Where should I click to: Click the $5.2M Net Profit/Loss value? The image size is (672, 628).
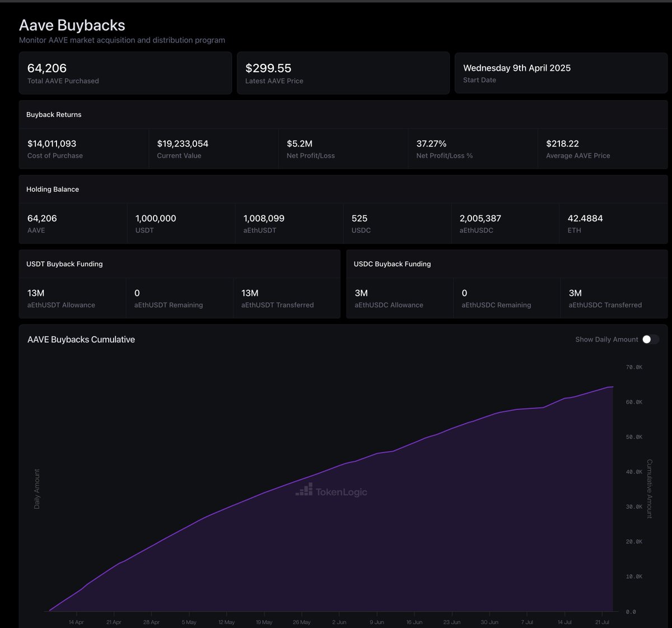(x=300, y=144)
